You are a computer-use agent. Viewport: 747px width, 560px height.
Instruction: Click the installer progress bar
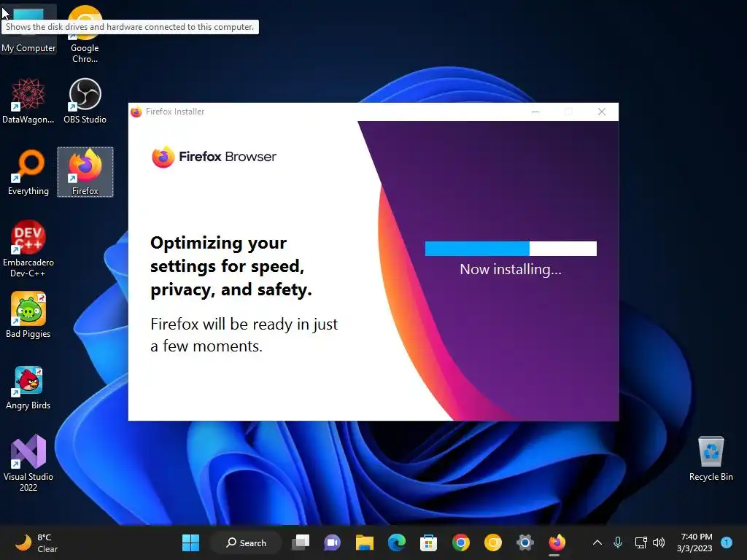tap(511, 248)
